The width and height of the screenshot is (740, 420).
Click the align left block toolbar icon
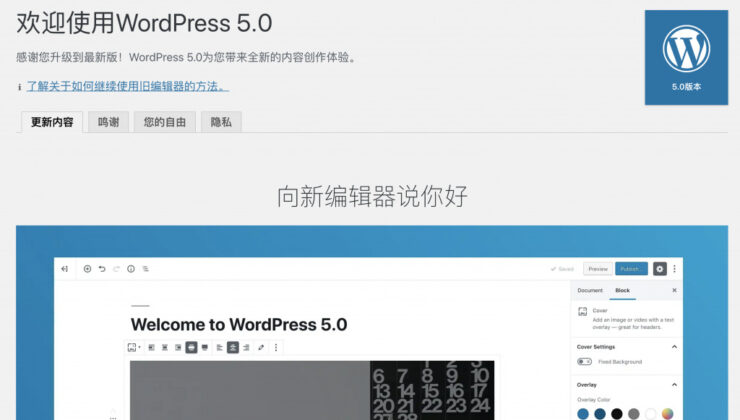pyautogui.click(x=151, y=348)
